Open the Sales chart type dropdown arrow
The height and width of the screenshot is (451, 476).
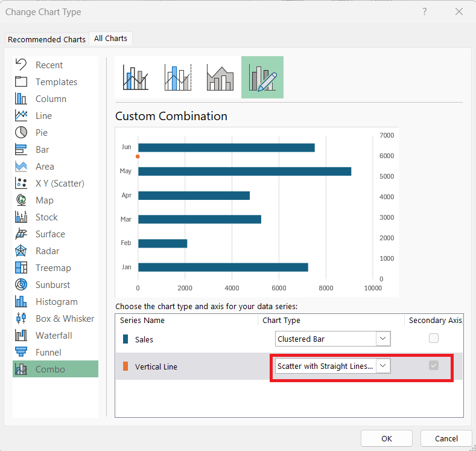383,338
